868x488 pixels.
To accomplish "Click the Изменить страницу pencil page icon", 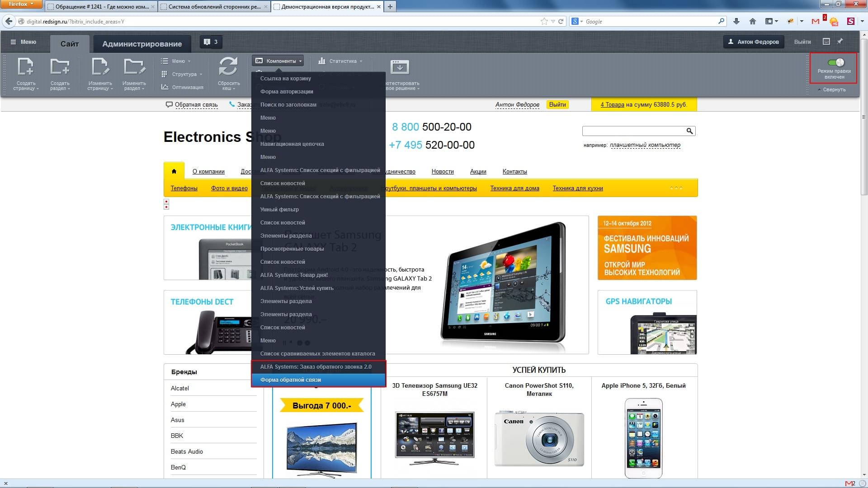I will pyautogui.click(x=100, y=66).
